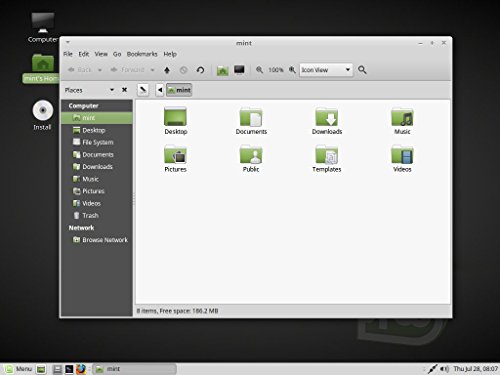Select Downloads in the sidebar
Image resolution: width=500 pixels, height=375 pixels.
tap(97, 167)
